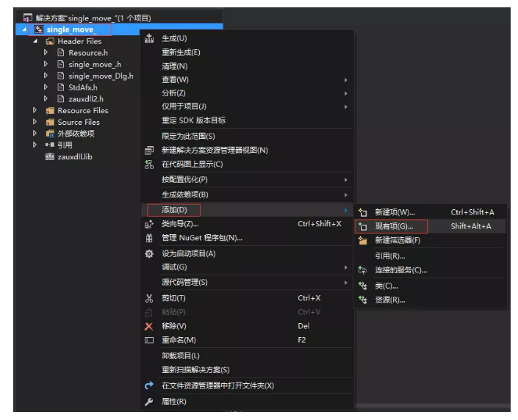Click the NuGet package manager icon
518x420 pixels.
tap(149, 238)
